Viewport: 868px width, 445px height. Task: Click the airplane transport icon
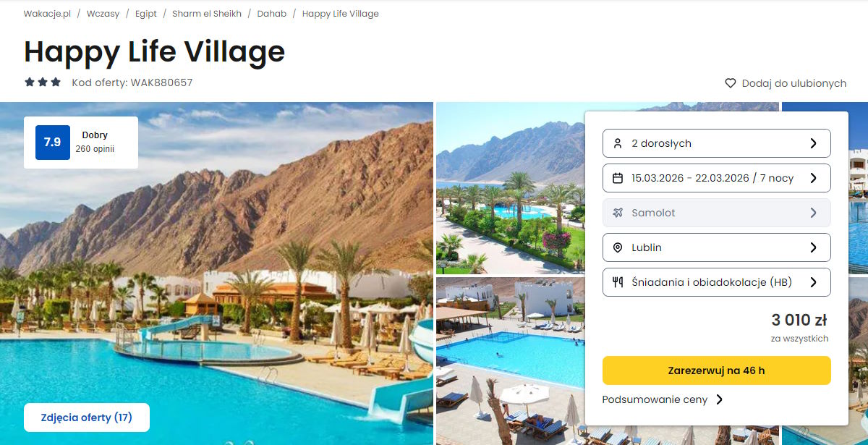pos(618,213)
